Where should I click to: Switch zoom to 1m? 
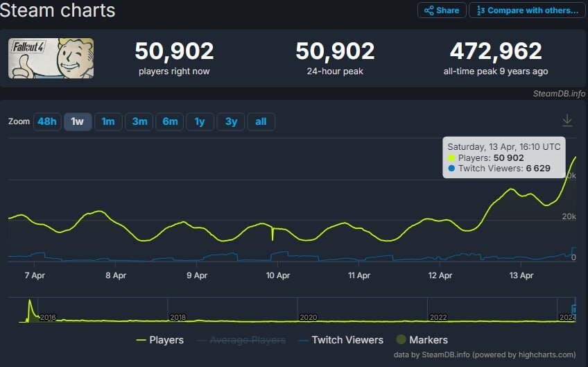coord(108,121)
